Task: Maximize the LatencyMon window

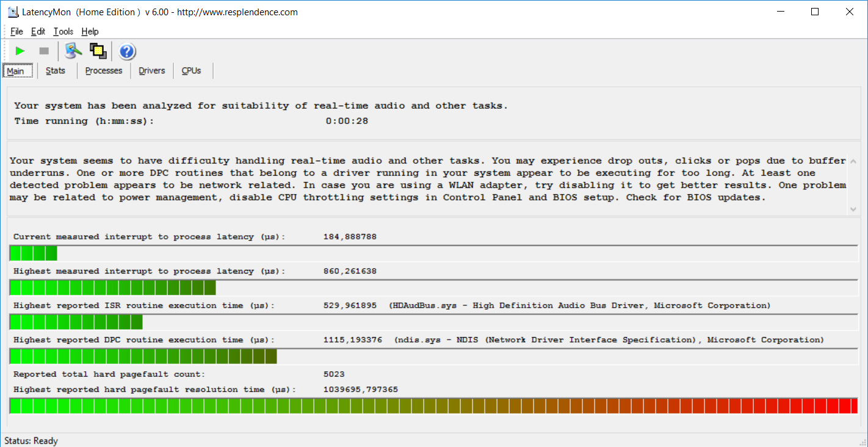Action: tap(814, 12)
